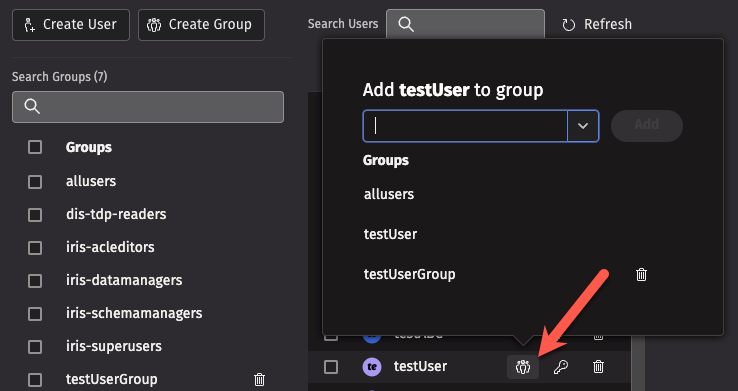Open the group dropdown chevron
Viewport: 738px width, 391px height.
[583, 126]
